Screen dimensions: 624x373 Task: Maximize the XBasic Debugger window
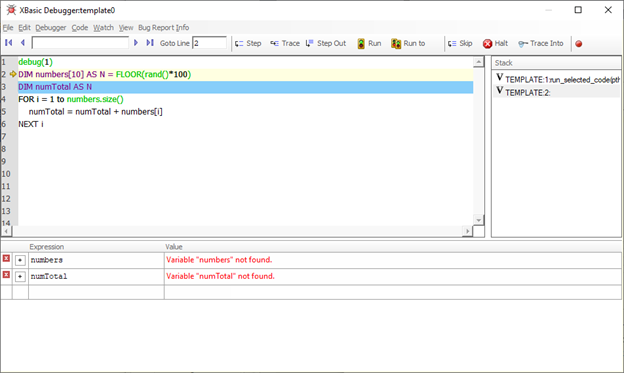(x=578, y=10)
